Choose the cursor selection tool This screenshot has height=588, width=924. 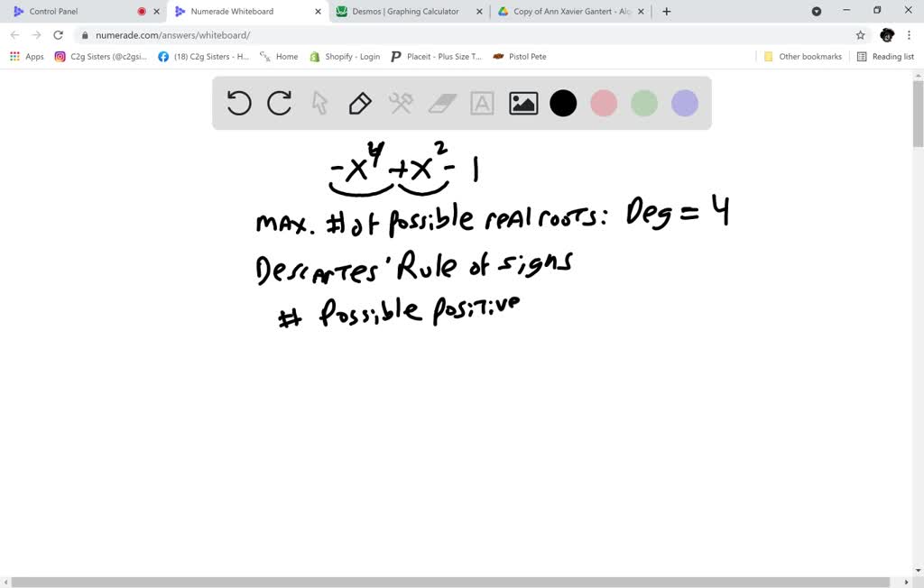[x=319, y=103]
